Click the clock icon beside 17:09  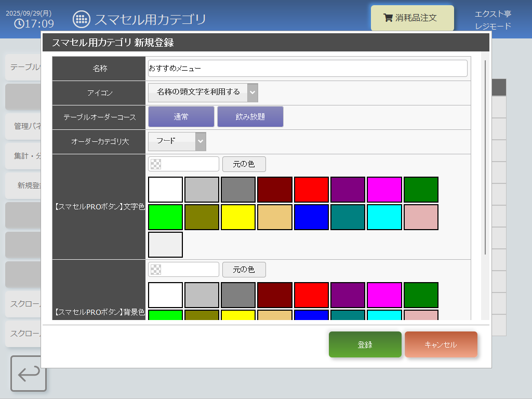pyautogui.click(x=19, y=23)
